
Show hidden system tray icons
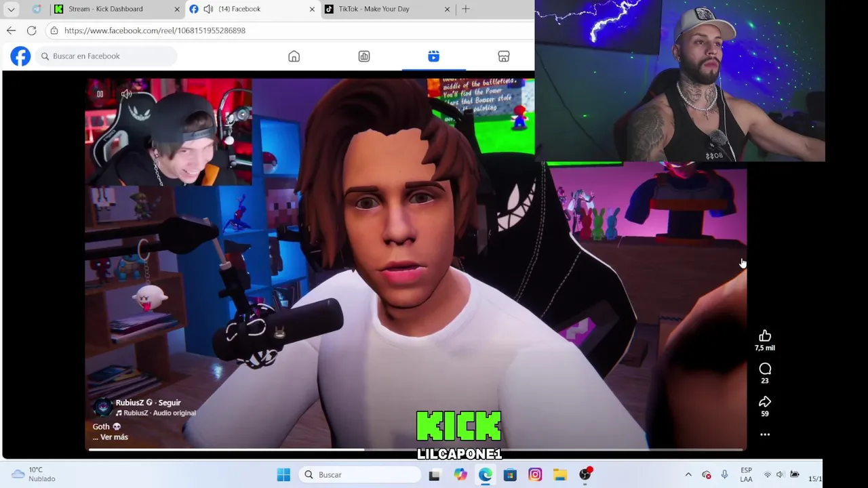pyautogui.click(x=688, y=474)
